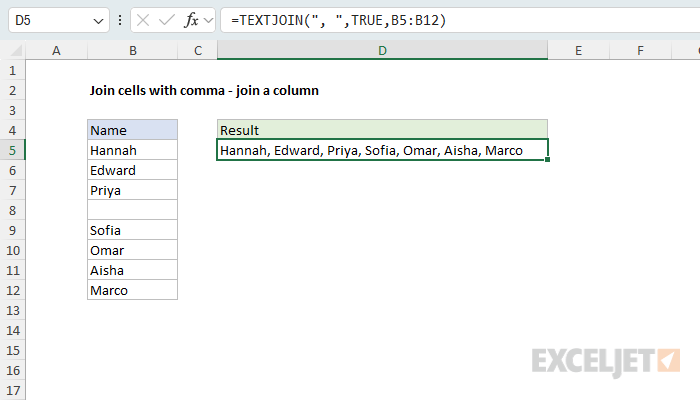This screenshot has height=400, width=700.
Task: Open the Name Box dropdown arrow
Action: click(98, 21)
